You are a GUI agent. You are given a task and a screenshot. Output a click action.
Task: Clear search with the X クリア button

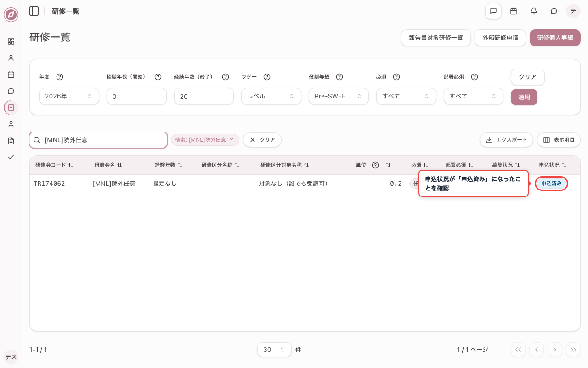tap(262, 140)
